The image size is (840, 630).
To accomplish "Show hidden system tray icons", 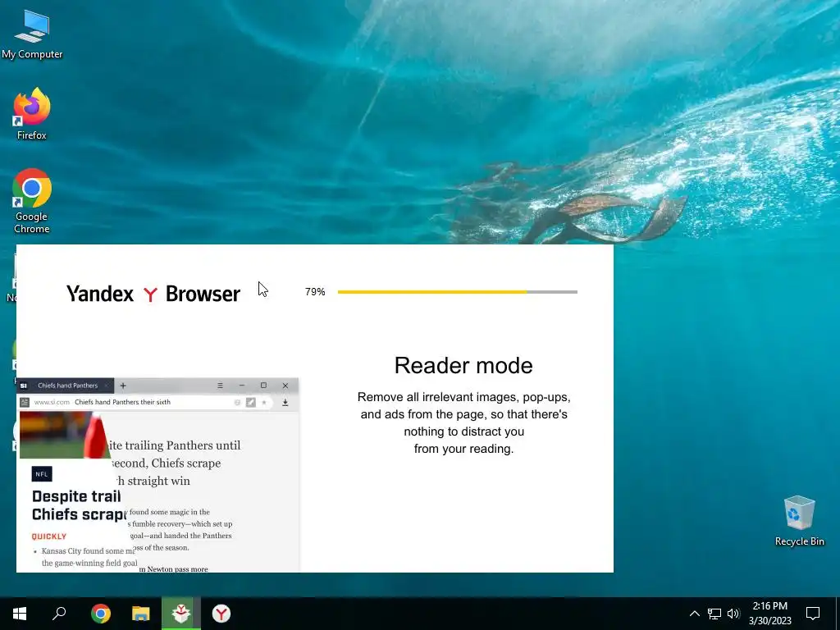I will [694, 614].
